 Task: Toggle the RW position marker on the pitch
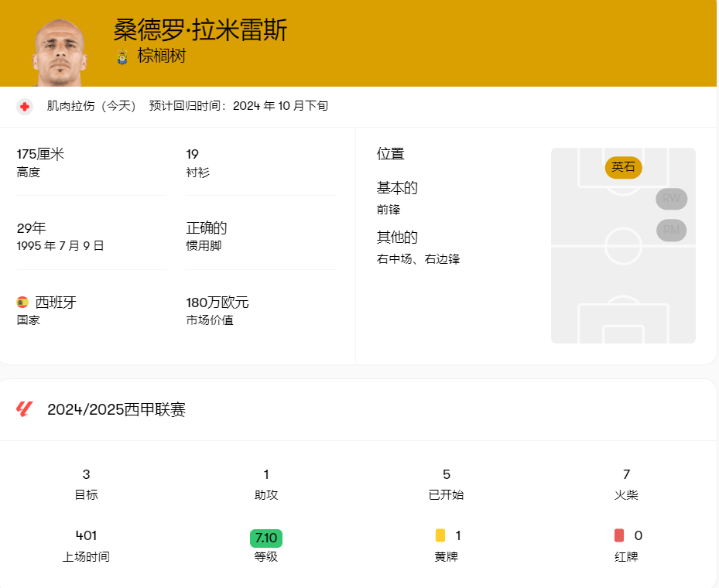(671, 199)
